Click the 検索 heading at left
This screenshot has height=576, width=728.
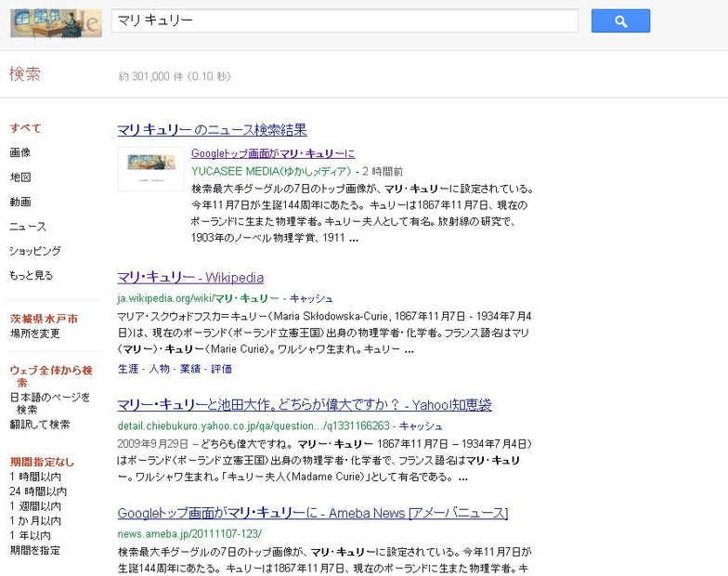[25, 74]
